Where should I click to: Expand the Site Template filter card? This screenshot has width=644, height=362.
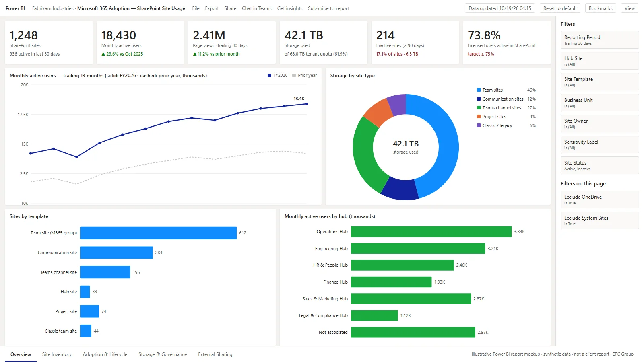[x=600, y=82]
